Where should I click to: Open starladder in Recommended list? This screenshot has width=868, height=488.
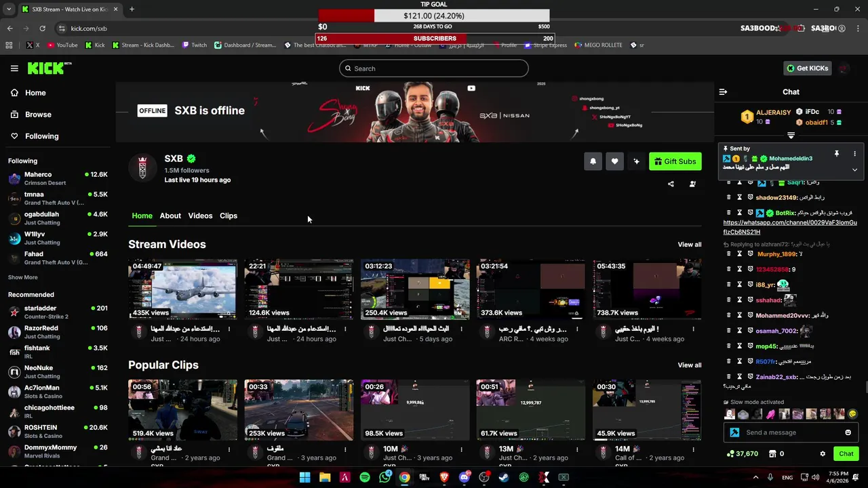click(x=58, y=312)
